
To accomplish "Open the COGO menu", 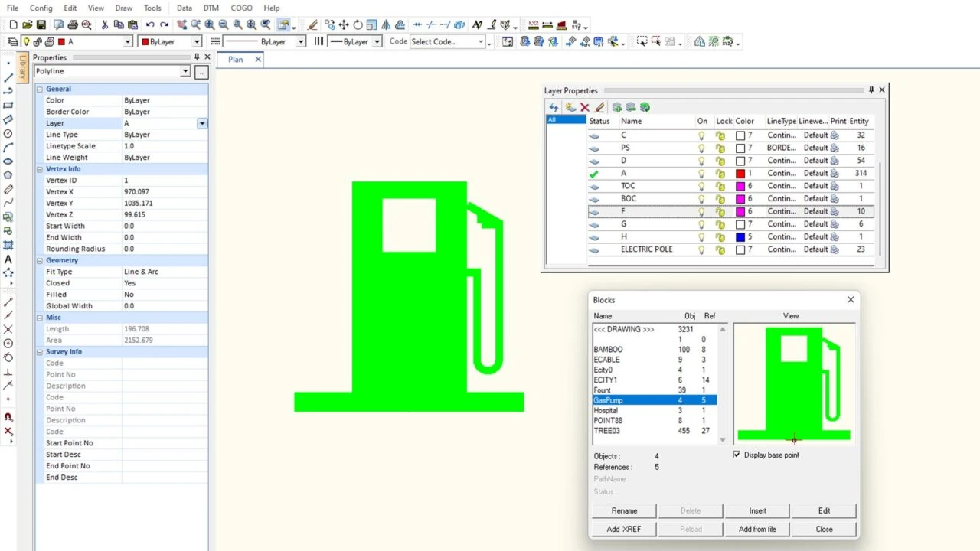I will pos(243,8).
